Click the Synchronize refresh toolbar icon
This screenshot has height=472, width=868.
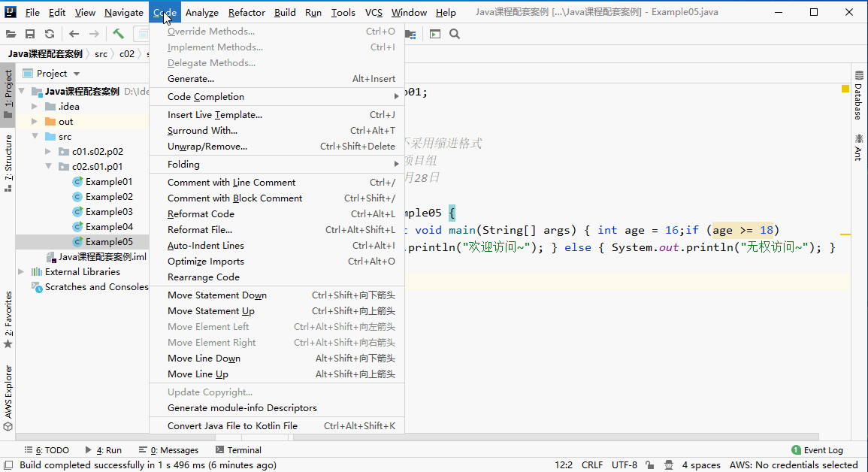50,35
